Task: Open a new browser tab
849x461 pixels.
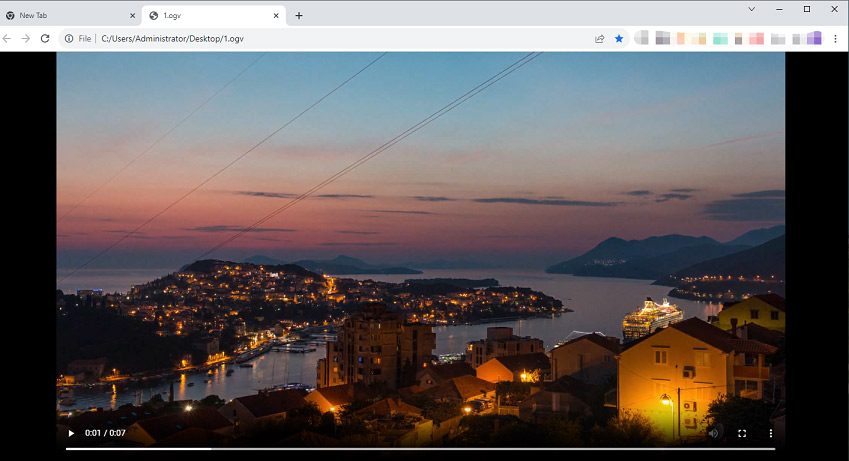Action: point(299,16)
